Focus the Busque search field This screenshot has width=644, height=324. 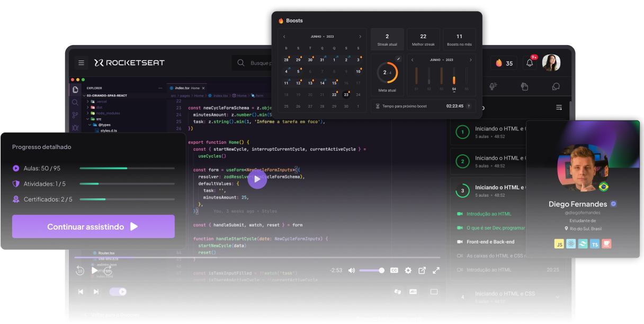(252, 63)
